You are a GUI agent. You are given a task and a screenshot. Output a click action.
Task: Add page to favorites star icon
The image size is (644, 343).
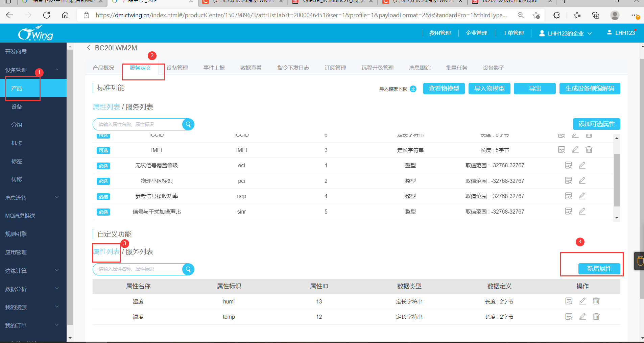point(536,15)
